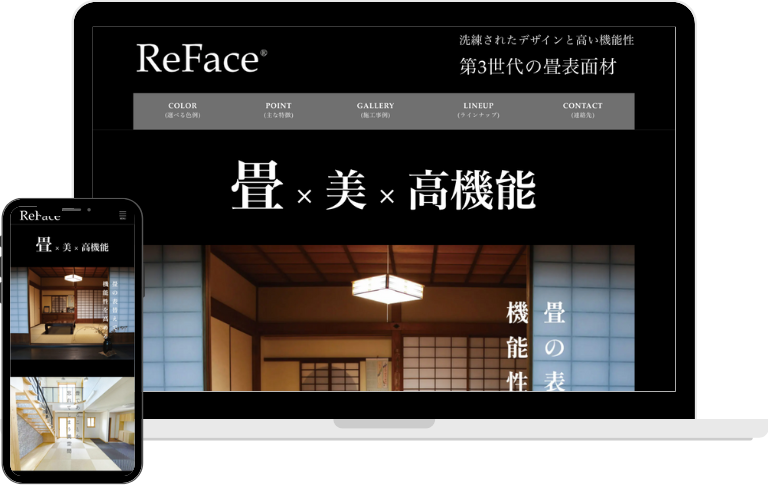Select LINEUP in the navigation bar

pyautogui.click(x=478, y=110)
